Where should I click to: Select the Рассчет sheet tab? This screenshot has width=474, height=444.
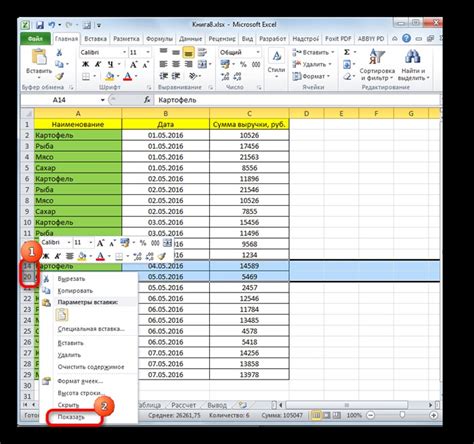tap(184, 405)
